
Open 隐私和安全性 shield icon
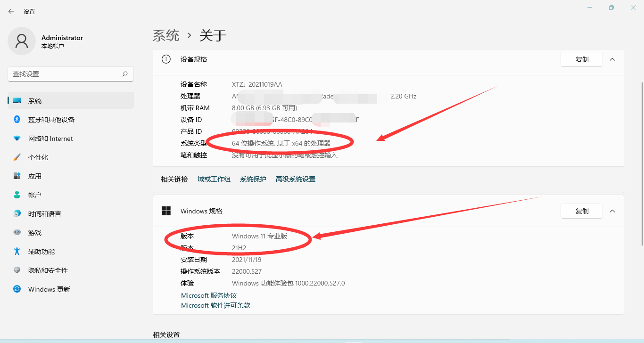click(17, 270)
